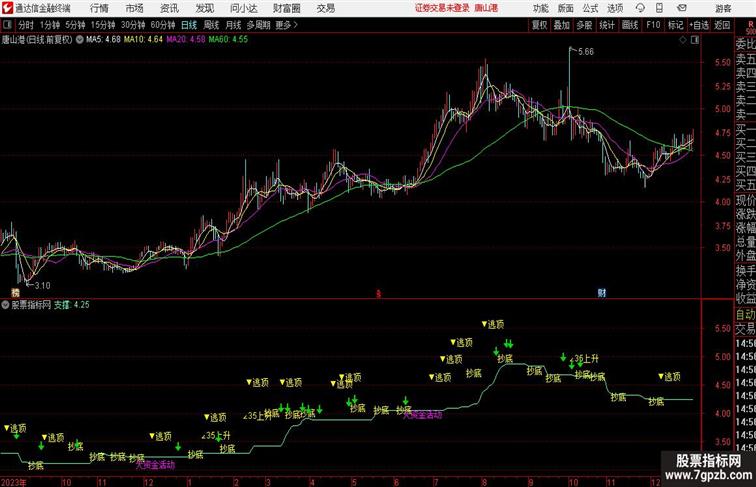756x487 pixels.
Task: Open the mobile phone icon in title bar
Action: (x=659, y=8)
